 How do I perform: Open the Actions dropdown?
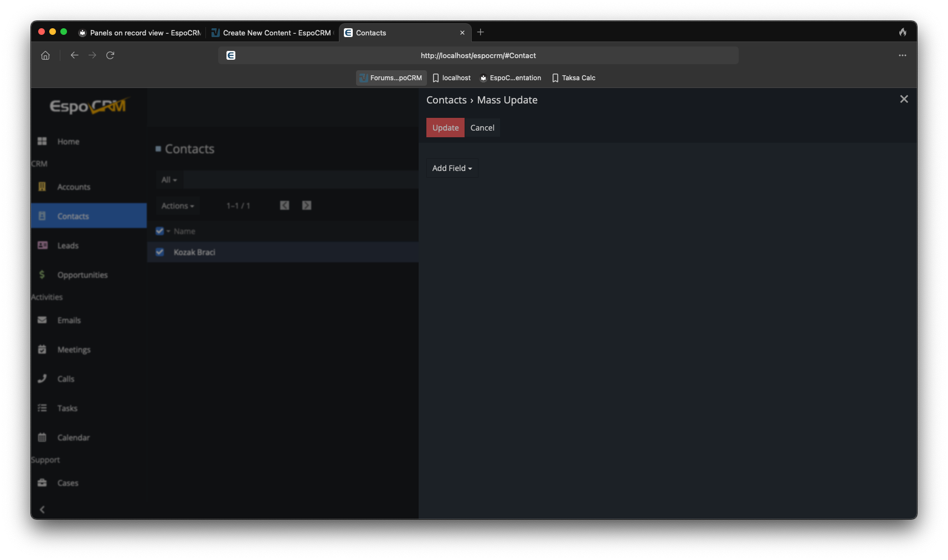[x=178, y=206]
